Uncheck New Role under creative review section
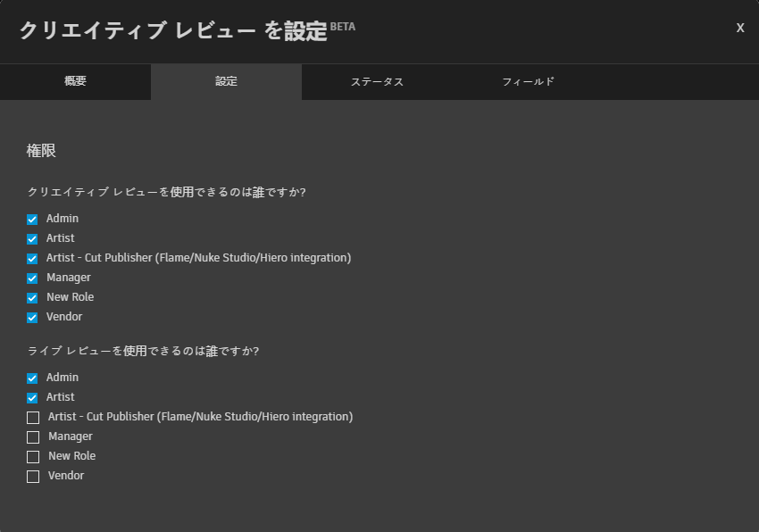This screenshot has width=759, height=532. coord(33,296)
